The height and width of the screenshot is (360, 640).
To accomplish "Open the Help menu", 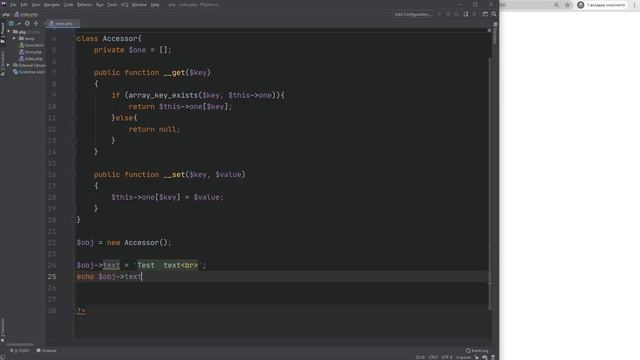I will pos(155,4).
